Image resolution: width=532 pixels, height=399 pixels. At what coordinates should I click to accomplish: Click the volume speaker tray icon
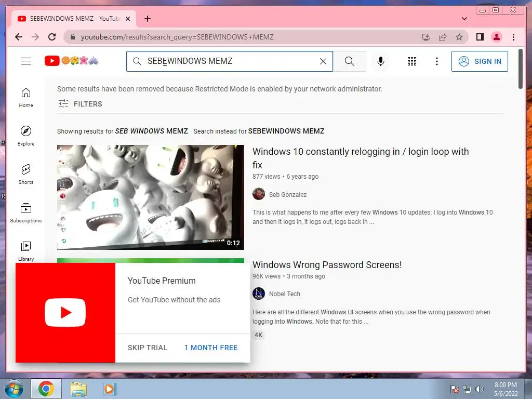pyautogui.click(x=479, y=389)
